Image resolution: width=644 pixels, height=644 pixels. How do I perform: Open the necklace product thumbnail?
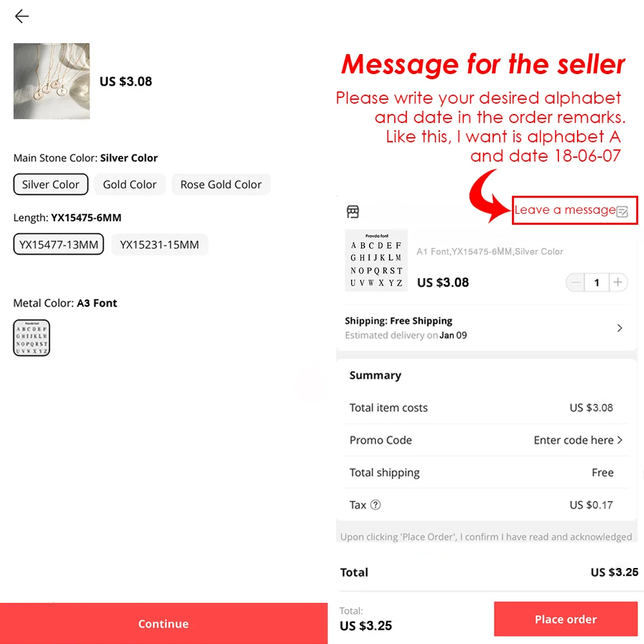(x=52, y=81)
